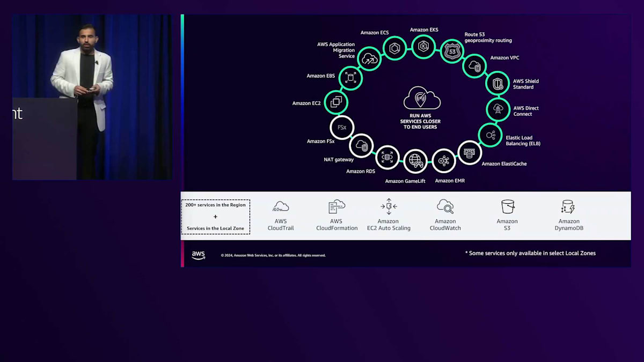
Task: Click the center cloud location-pin icon
Action: 422,98
